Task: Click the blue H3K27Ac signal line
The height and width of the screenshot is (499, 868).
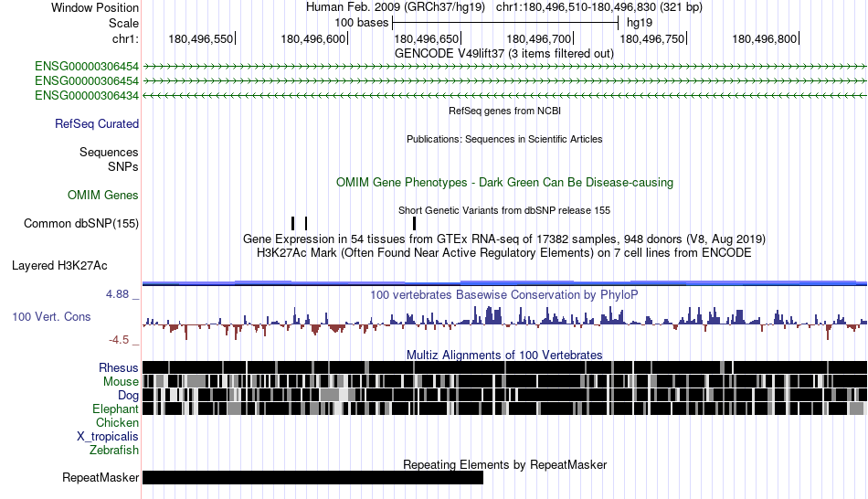Action: (505, 283)
